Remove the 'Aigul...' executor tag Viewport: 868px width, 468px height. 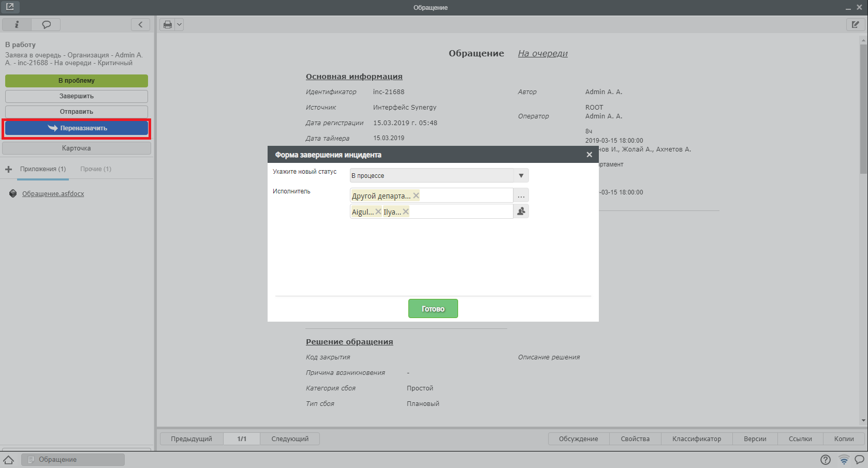[378, 212]
